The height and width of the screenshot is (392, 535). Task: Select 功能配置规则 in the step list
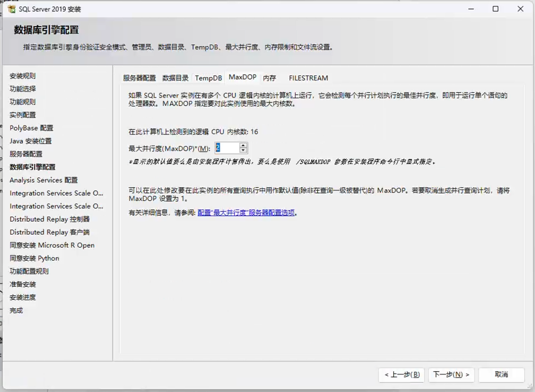coord(29,271)
